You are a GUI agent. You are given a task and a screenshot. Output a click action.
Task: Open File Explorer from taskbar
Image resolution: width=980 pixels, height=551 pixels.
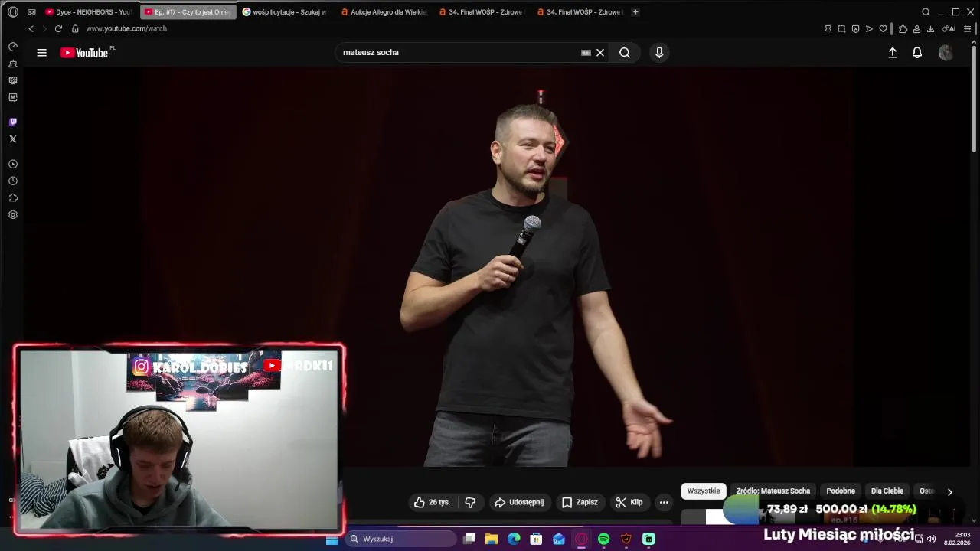(492, 540)
